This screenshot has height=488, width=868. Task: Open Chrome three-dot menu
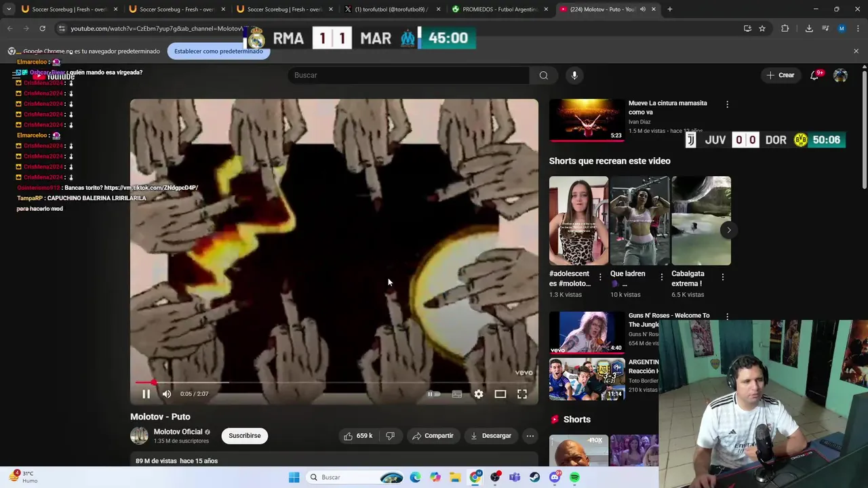coord(858,28)
